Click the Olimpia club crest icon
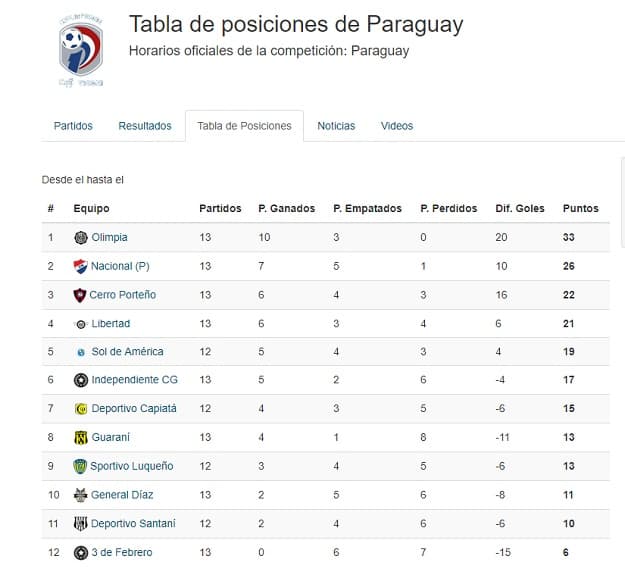This screenshot has width=625, height=581. [x=81, y=237]
